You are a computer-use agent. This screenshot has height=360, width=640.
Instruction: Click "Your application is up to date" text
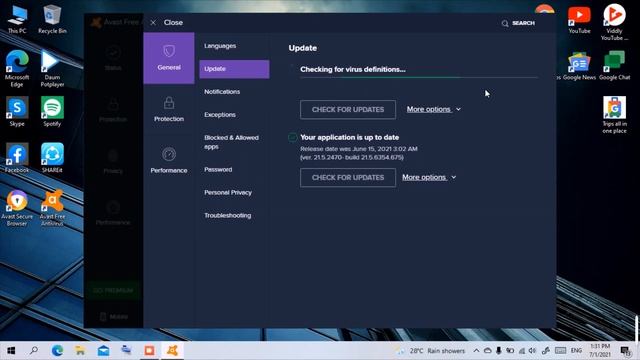click(x=349, y=138)
